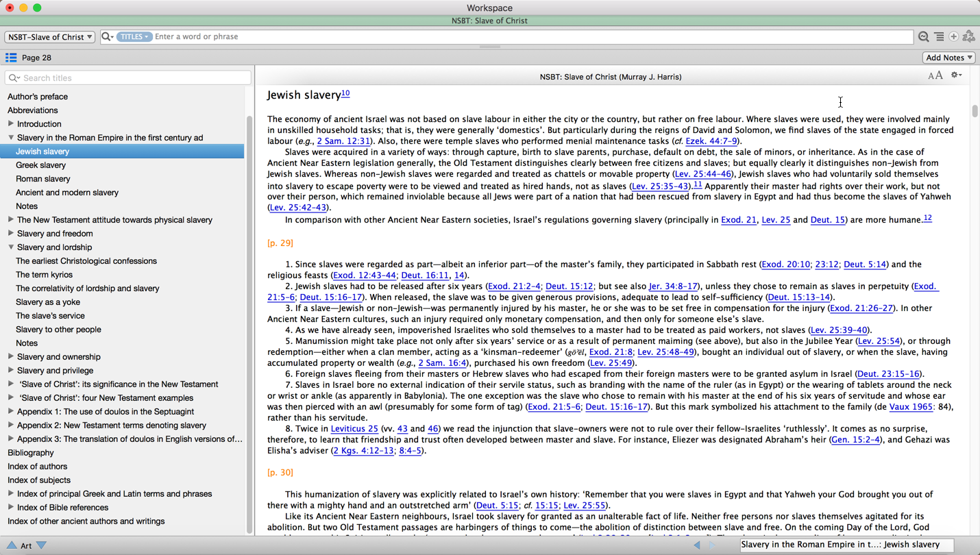Expand Index of principal Greek and Latin terms
The width and height of the screenshot is (980, 555).
click(10, 494)
